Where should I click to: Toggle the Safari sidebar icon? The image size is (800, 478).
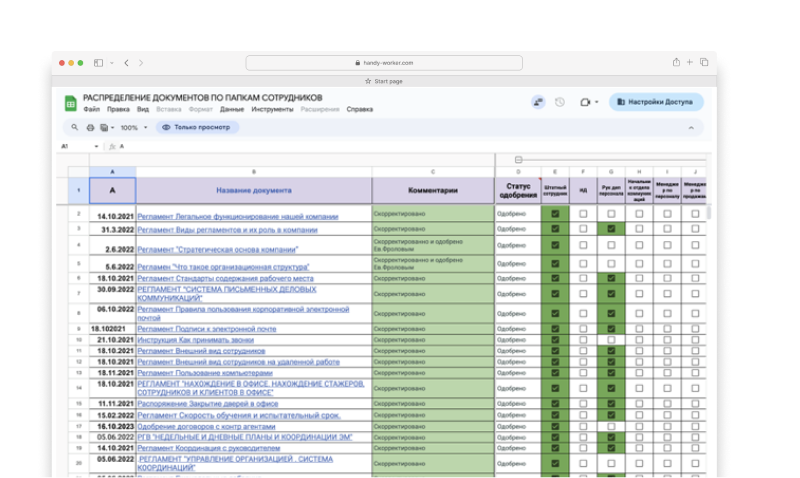[x=98, y=63]
